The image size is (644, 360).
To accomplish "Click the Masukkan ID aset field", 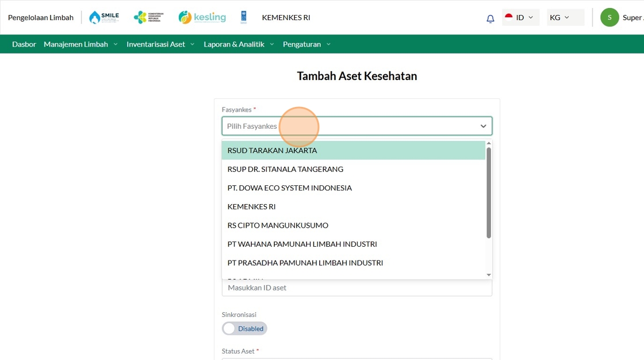I will (357, 288).
